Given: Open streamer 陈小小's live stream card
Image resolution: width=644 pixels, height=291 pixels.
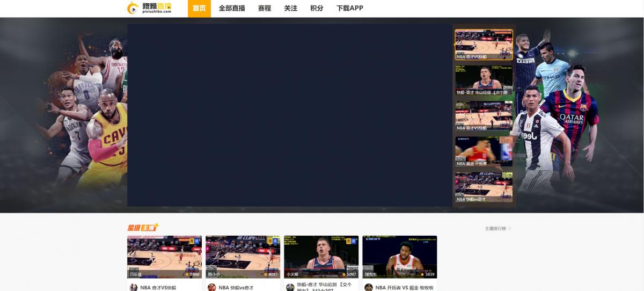Looking at the screenshot, I should (243, 257).
